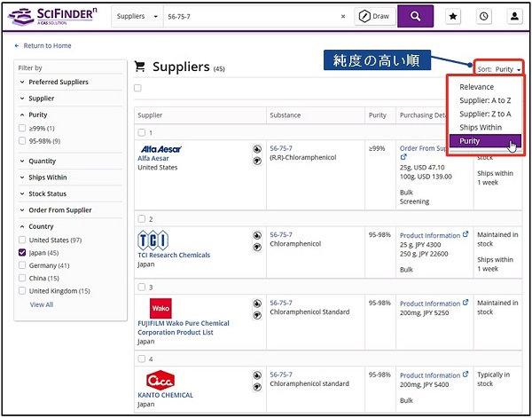
Task: Open external link icon for TCI Product Information
Action: [x=465, y=234]
